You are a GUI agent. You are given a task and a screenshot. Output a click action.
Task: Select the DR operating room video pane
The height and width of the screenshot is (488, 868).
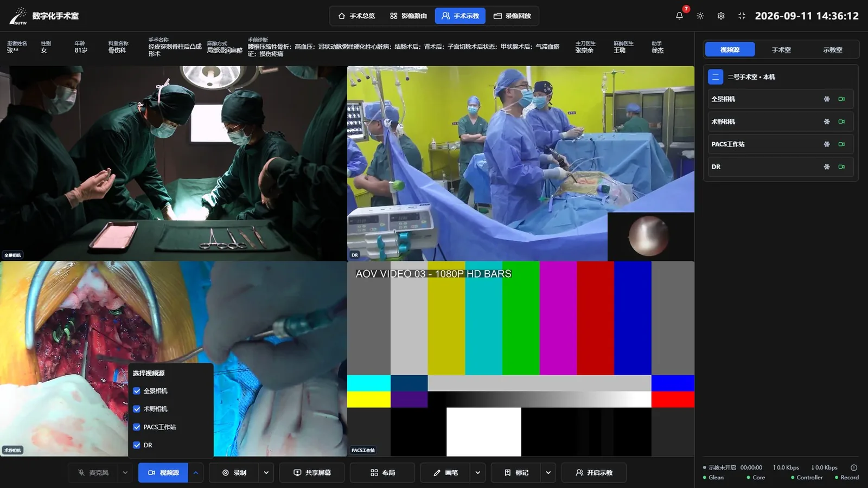521,164
